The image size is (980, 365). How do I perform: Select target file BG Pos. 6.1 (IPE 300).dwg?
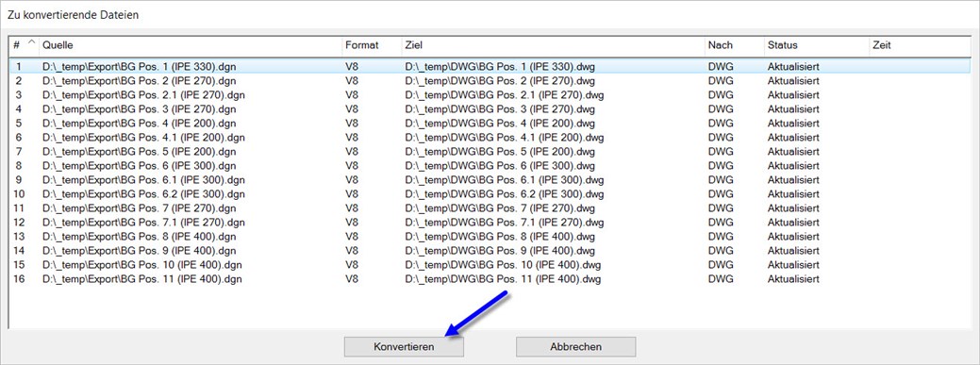(505, 180)
